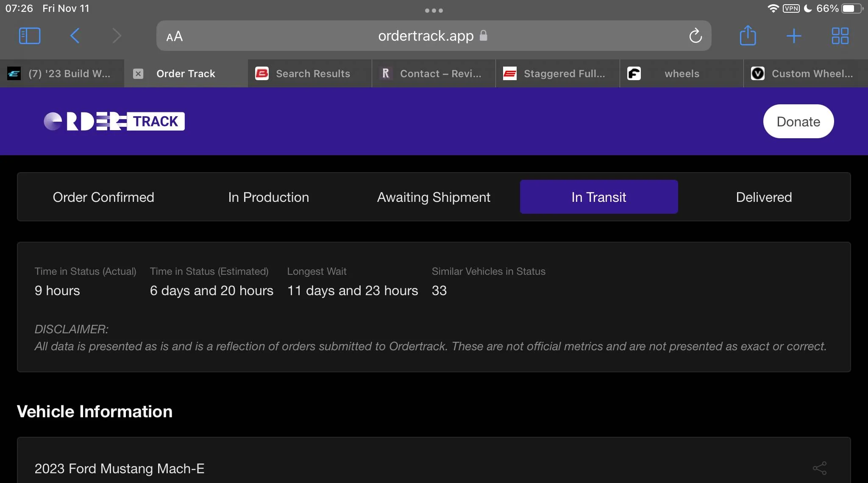This screenshot has height=483, width=868.
Task: Select the Delivered status
Action: pos(764,197)
